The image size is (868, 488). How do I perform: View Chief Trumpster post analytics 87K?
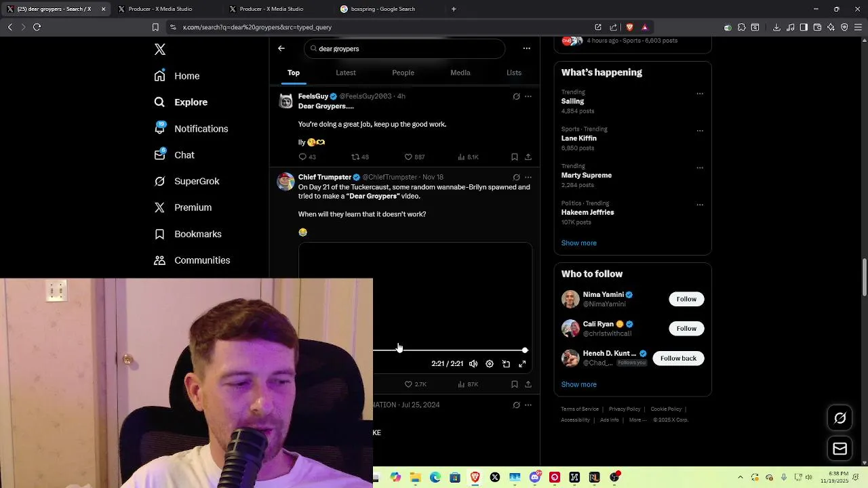468,384
